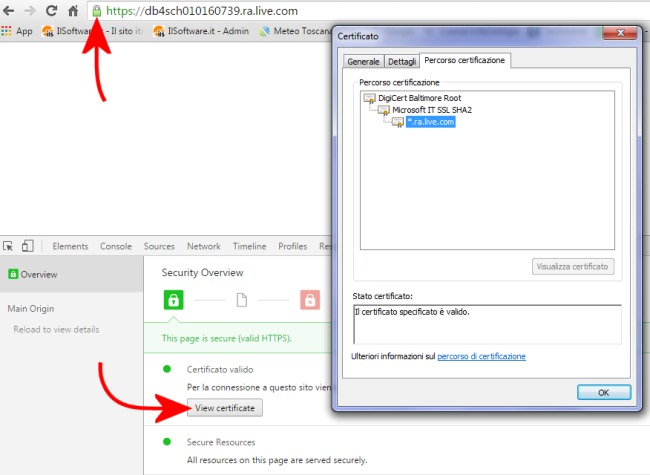Image resolution: width=650 pixels, height=475 pixels.
Task: Open the percorso di certificazione link
Action: [481, 356]
